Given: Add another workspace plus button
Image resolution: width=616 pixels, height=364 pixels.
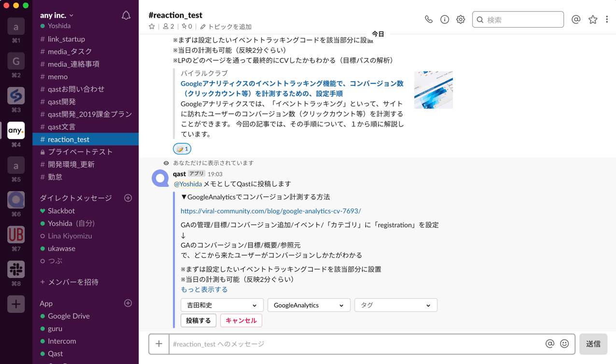Looking at the screenshot, I should click(16, 304).
